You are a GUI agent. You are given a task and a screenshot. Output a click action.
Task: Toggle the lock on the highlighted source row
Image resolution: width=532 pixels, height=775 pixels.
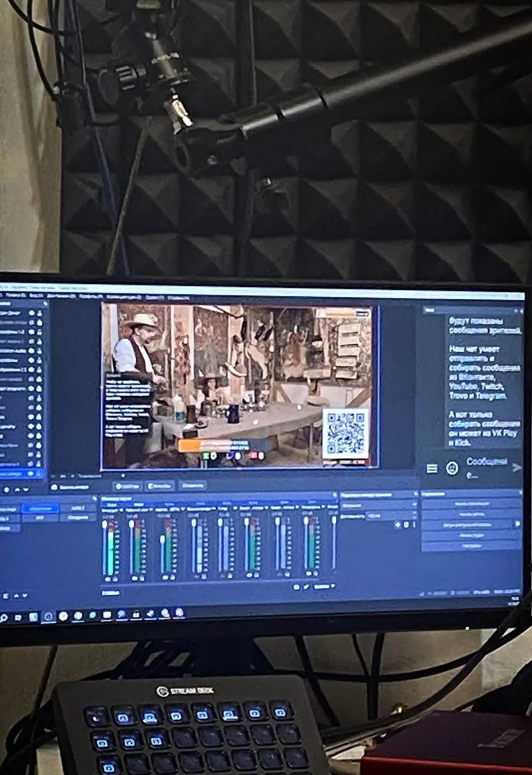(x=39, y=473)
